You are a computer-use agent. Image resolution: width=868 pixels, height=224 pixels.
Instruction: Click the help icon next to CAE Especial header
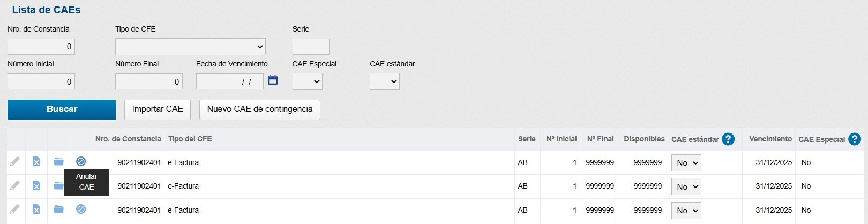(x=854, y=139)
